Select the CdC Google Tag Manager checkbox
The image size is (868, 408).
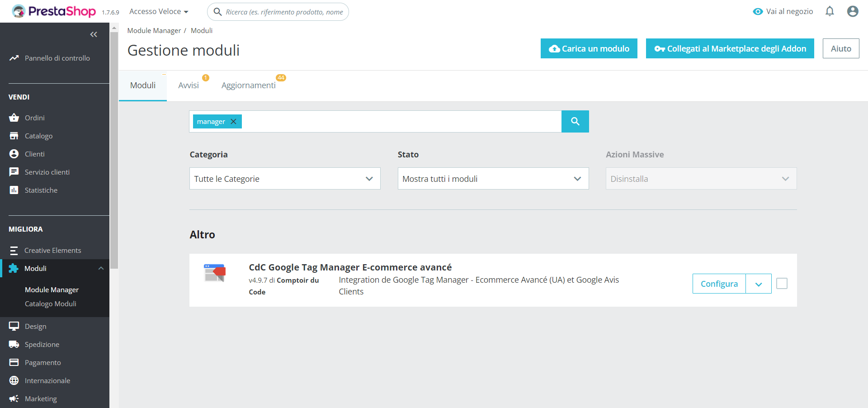pos(782,284)
